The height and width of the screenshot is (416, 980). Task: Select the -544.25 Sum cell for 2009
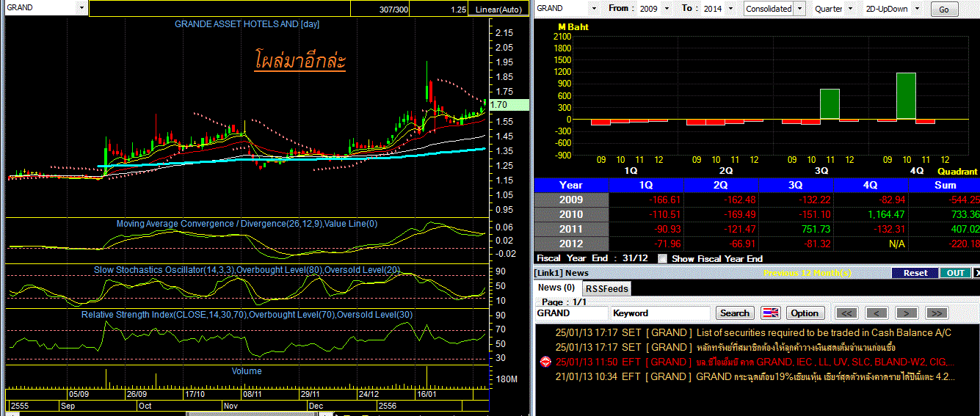coord(945,200)
